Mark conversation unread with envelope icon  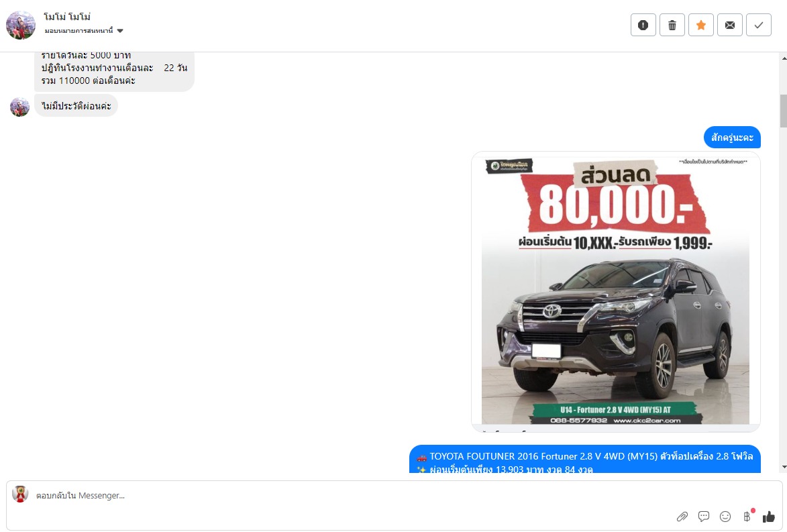point(730,25)
